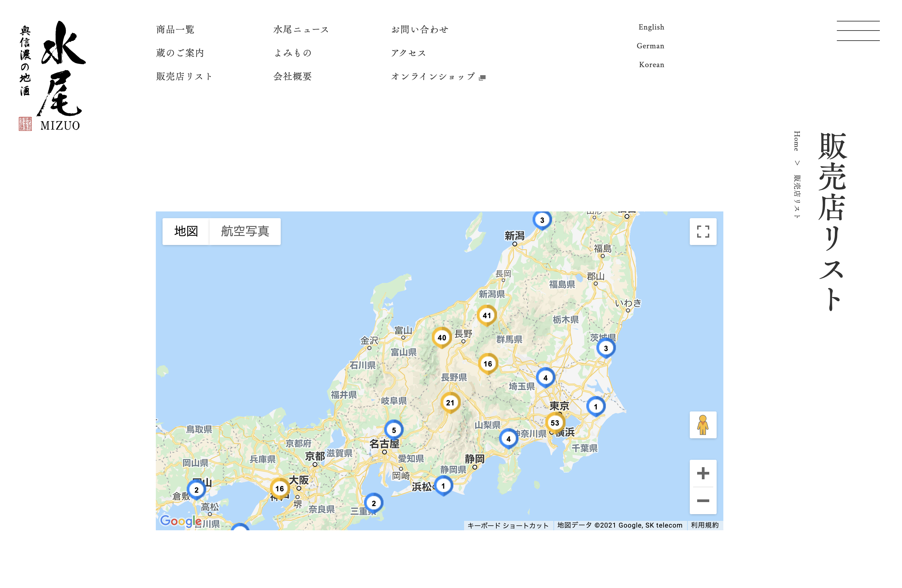Viewport: 902px width, 588px height.
Task: Open 商品一覧 menu item
Action: pyautogui.click(x=176, y=30)
